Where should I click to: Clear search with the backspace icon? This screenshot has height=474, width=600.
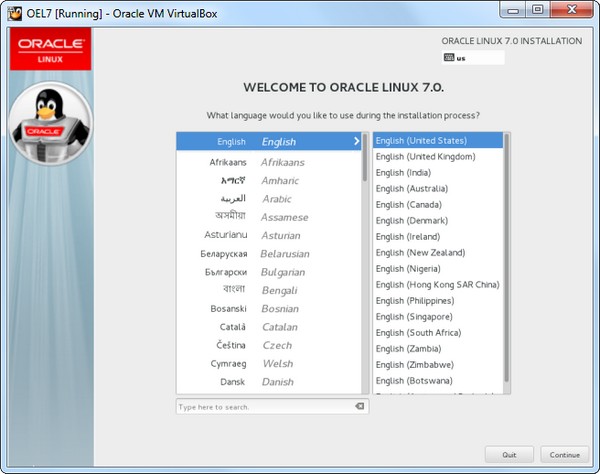pyautogui.click(x=359, y=407)
